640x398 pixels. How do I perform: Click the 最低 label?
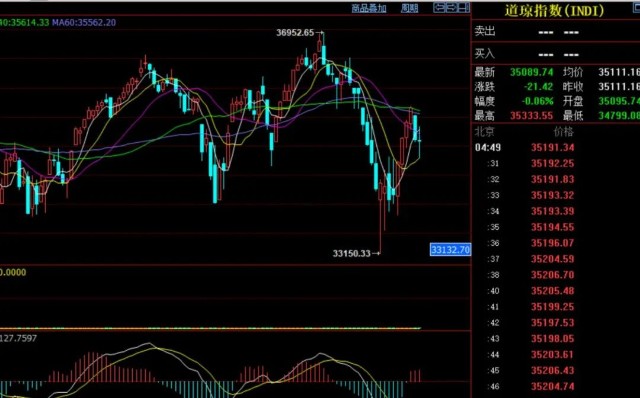573,116
